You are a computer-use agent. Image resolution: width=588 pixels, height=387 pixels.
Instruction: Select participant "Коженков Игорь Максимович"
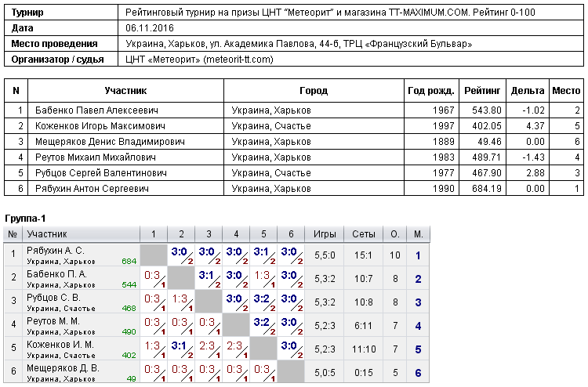pos(100,126)
